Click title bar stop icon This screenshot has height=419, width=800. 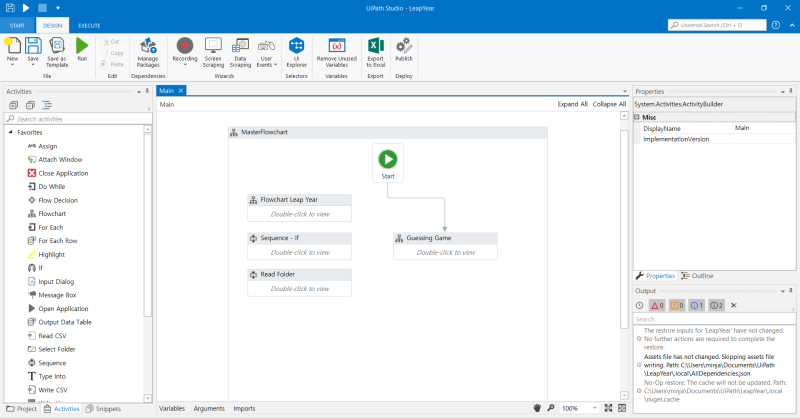(42, 8)
